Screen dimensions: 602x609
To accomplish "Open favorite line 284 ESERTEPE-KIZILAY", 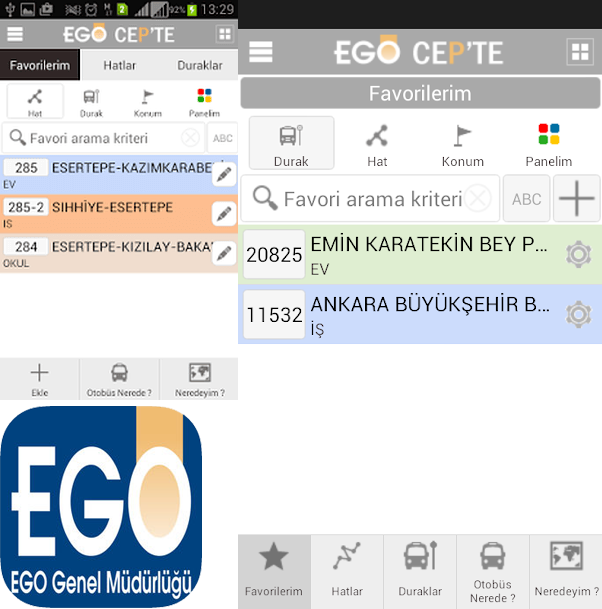I will (x=119, y=253).
